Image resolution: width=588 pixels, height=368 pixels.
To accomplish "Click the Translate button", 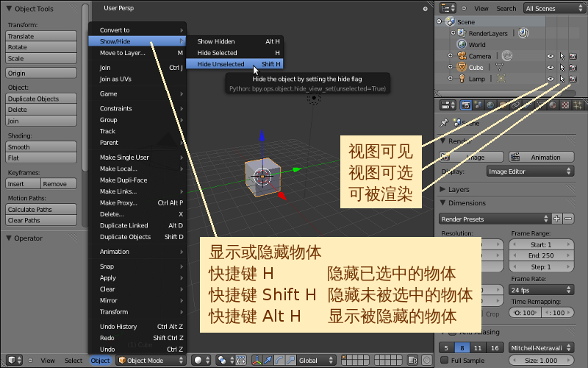I will 41,36.
